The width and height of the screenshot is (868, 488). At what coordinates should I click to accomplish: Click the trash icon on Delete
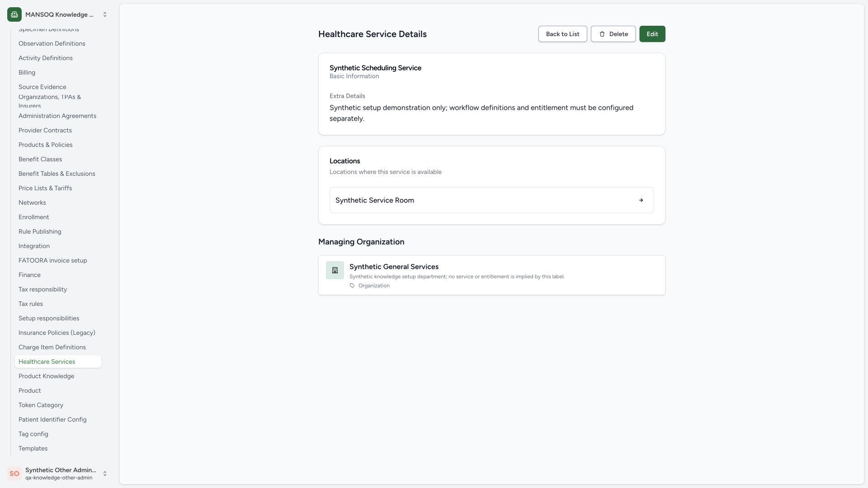[x=602, y=34]
